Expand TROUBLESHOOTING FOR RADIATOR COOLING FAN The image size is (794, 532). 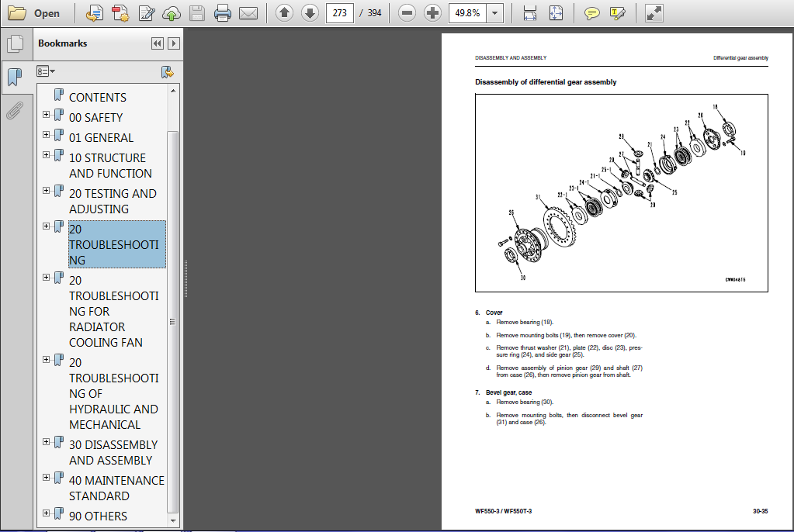pyautogui.click(x=46, y=278)
